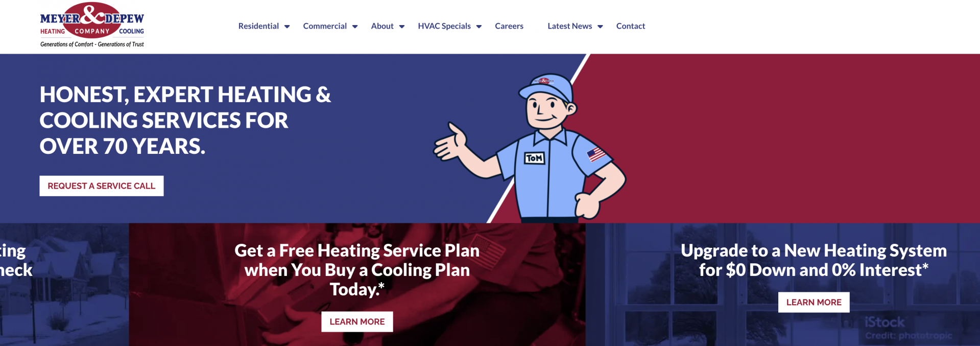Open HVAC Specials in the navigation
Viewport: 980px width, 346px height.
coord(444,26)
